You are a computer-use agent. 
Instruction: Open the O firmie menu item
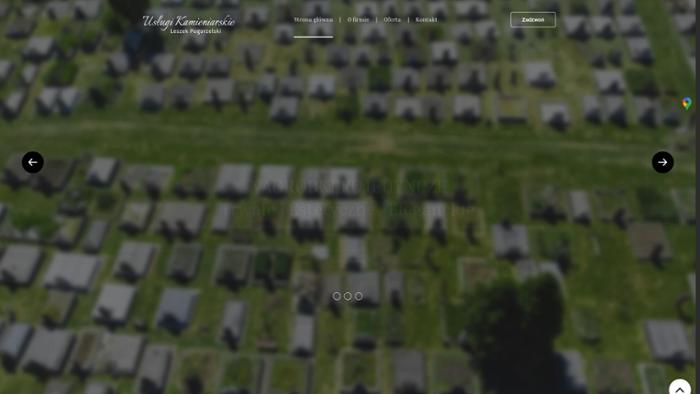(x=358, y=20)
